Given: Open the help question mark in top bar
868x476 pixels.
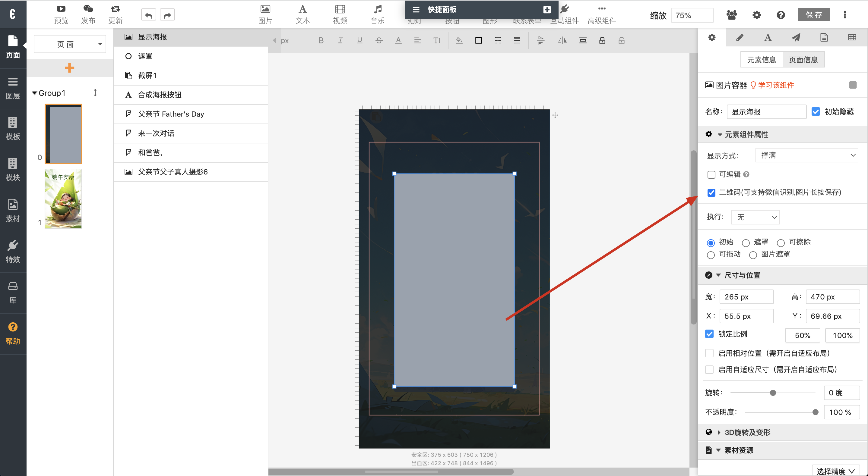Looking at the screenshot, I should 781,15.
